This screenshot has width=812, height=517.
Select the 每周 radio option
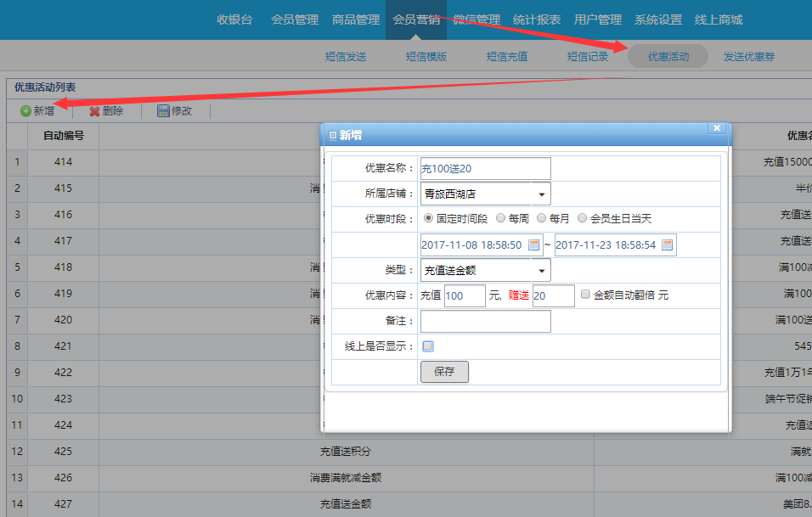(x=501, y=218)
